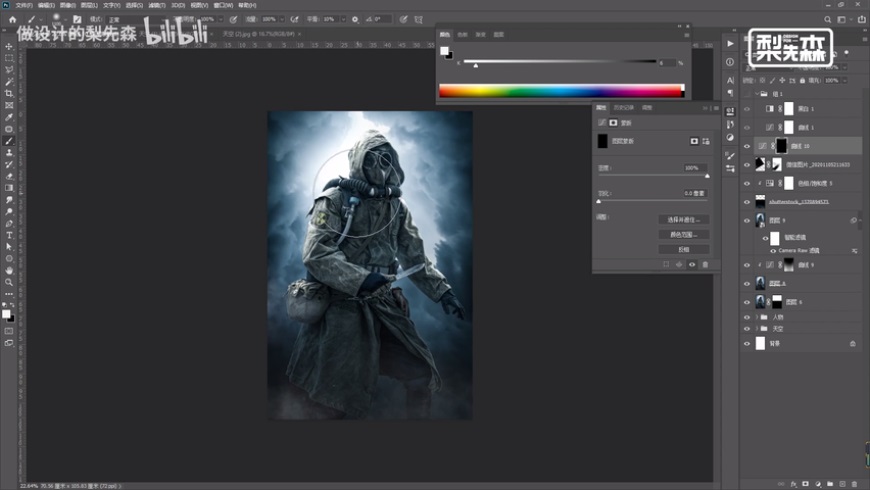This screenshot has height=490, width=870.
Task: Select the Hand tool
Action: [x=9, y=270]
